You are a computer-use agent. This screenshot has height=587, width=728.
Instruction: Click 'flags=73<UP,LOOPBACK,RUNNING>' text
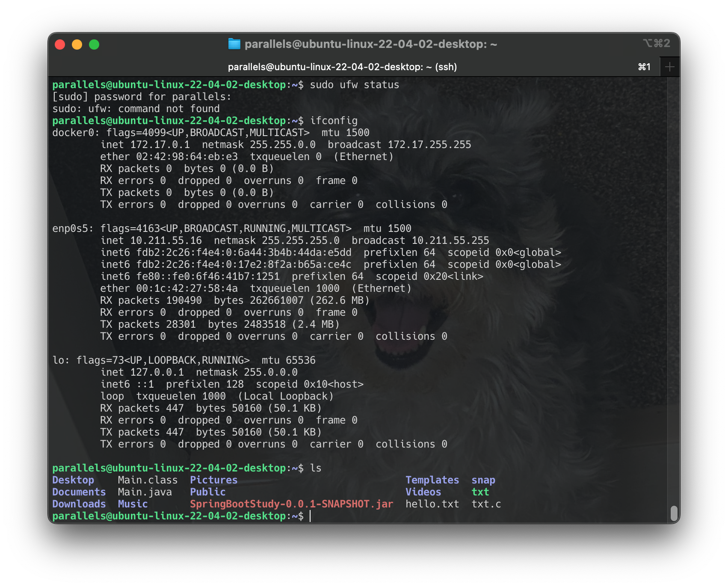point(163,360)
